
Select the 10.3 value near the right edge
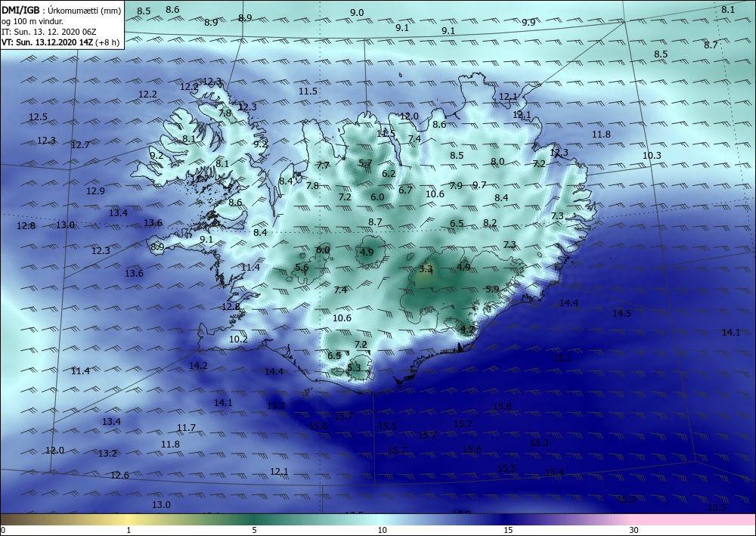pos(652,155)
